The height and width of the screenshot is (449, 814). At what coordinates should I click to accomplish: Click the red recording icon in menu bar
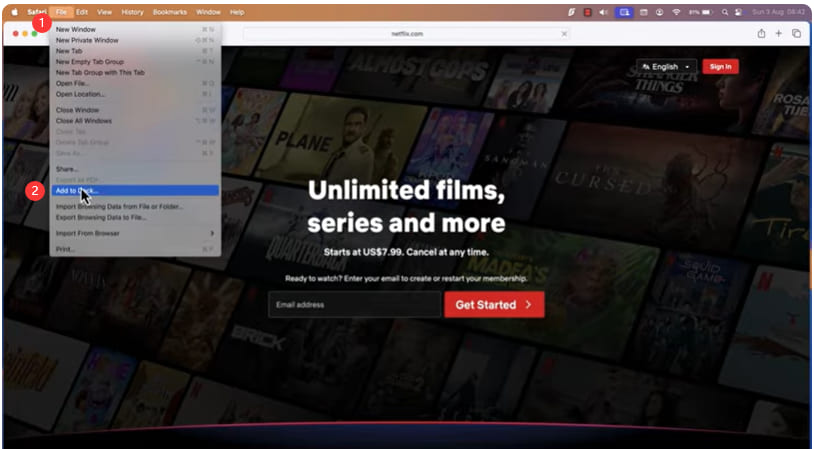[587, 12]
